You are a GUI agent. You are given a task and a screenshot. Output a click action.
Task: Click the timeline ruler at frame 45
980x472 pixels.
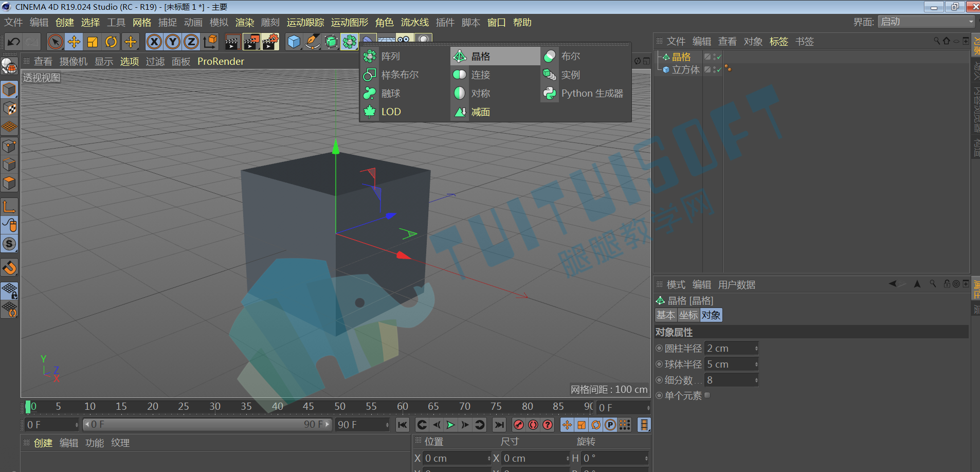point(308,407)
